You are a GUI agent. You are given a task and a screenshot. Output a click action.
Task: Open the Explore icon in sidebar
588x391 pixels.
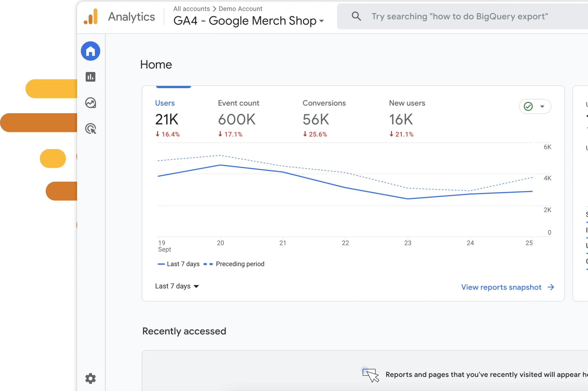90,103
